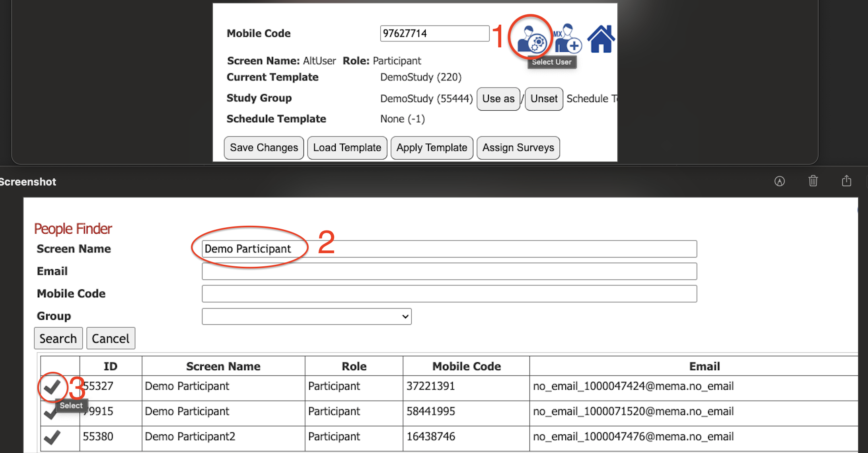Click the MX add user icon

567,39
